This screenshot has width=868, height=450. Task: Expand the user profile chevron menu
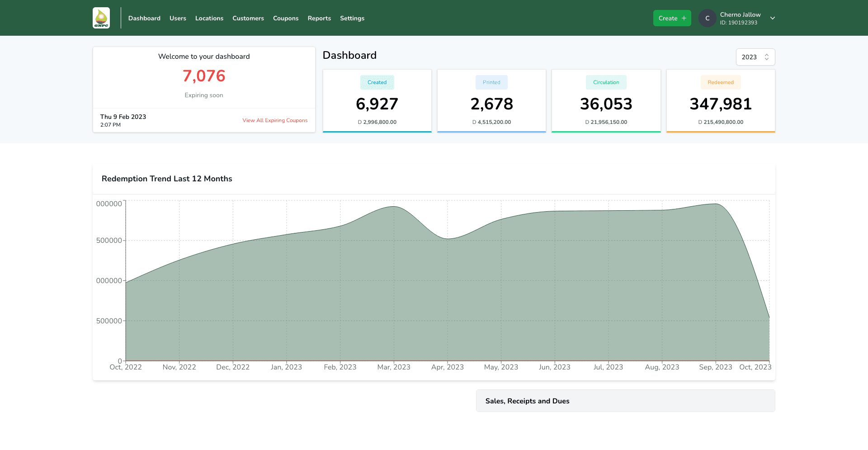(x=773, y=18)
